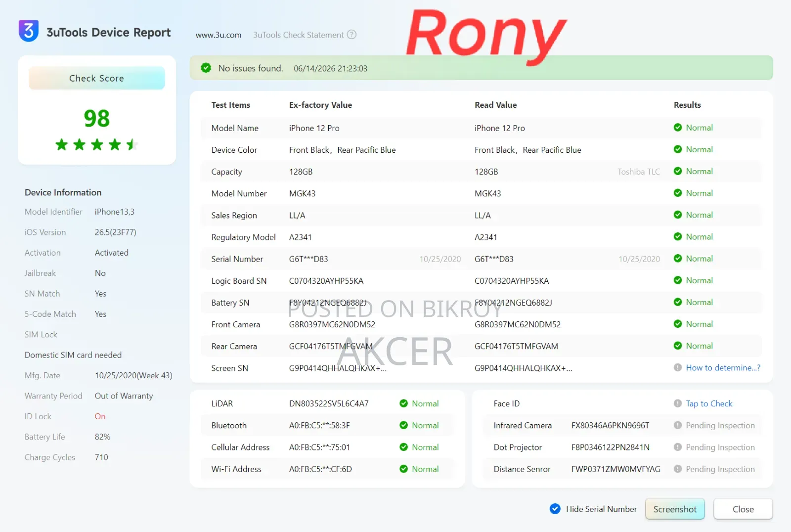Open the Check Statement help icon
The width and height of the screenshot is (791, 532).
pyautogui.click(x=352, y=35)
